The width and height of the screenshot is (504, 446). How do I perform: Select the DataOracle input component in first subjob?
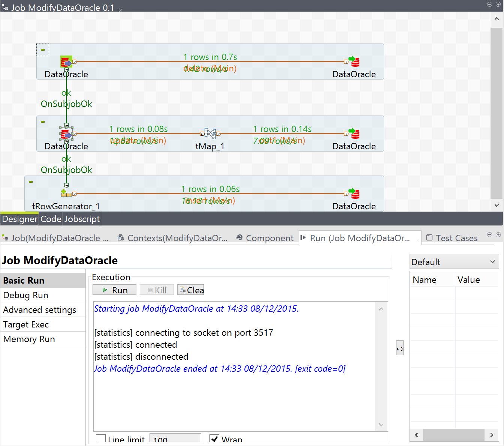click(x=66, y=61)
